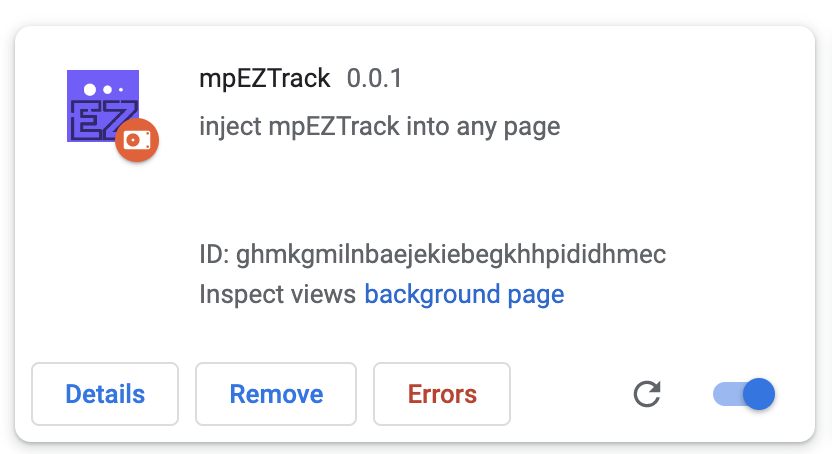Click the ID: label prefix
The image size is (832, 454).
click(214, 254)
